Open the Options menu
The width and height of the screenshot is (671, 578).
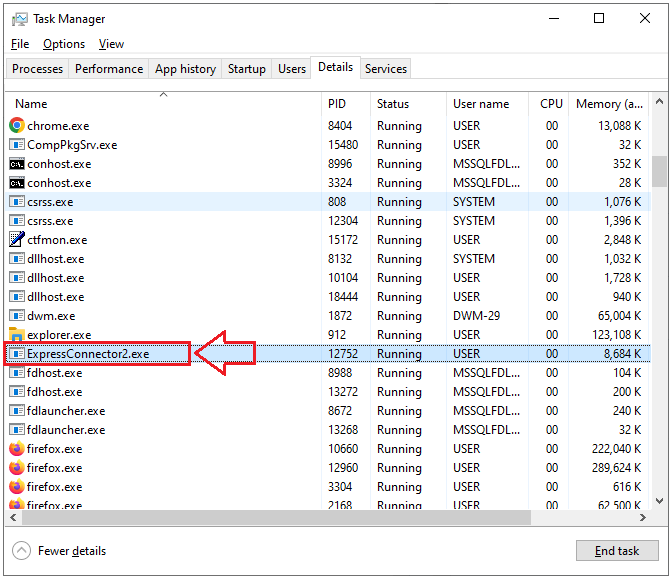click(x=64, y=44)
